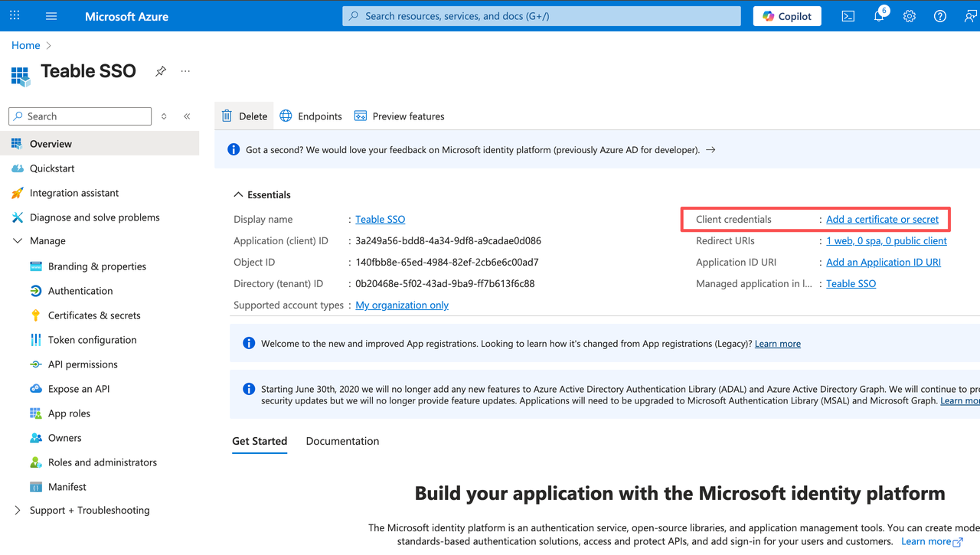
Task: Collapse the left navigation pane
Action: pyautogui.click(x=187, y=116)
